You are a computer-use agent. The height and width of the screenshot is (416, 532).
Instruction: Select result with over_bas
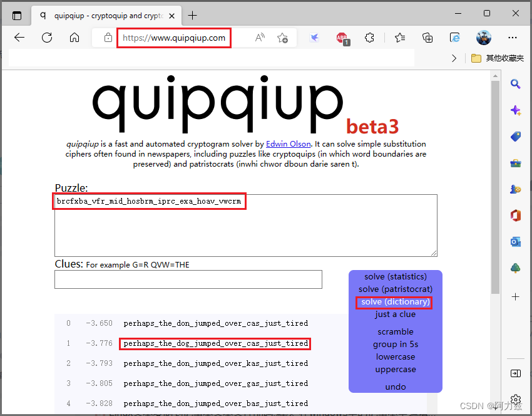coord(216,403)
